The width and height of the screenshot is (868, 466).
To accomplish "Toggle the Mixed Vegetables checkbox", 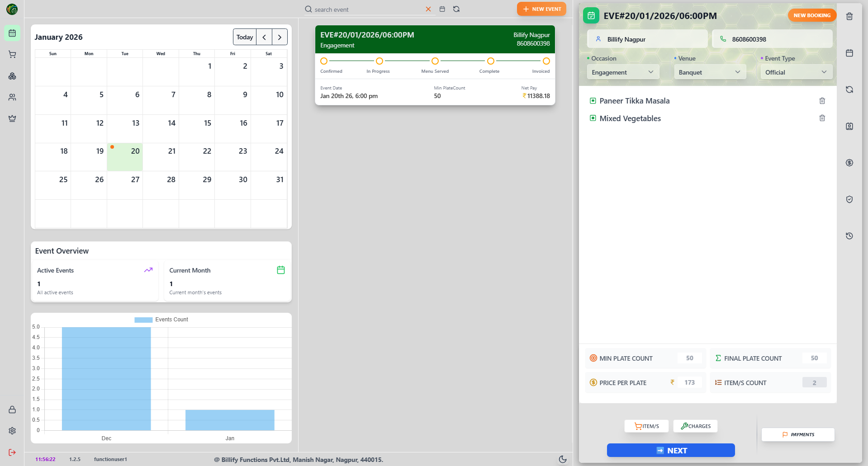I will click(593, 118).
